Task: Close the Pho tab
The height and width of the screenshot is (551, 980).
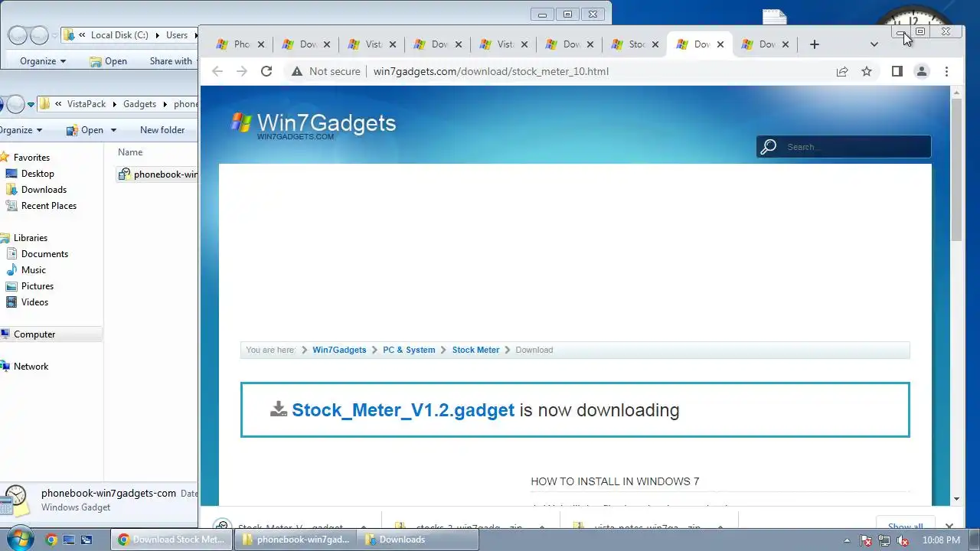Action: click(x=260, y=44)
